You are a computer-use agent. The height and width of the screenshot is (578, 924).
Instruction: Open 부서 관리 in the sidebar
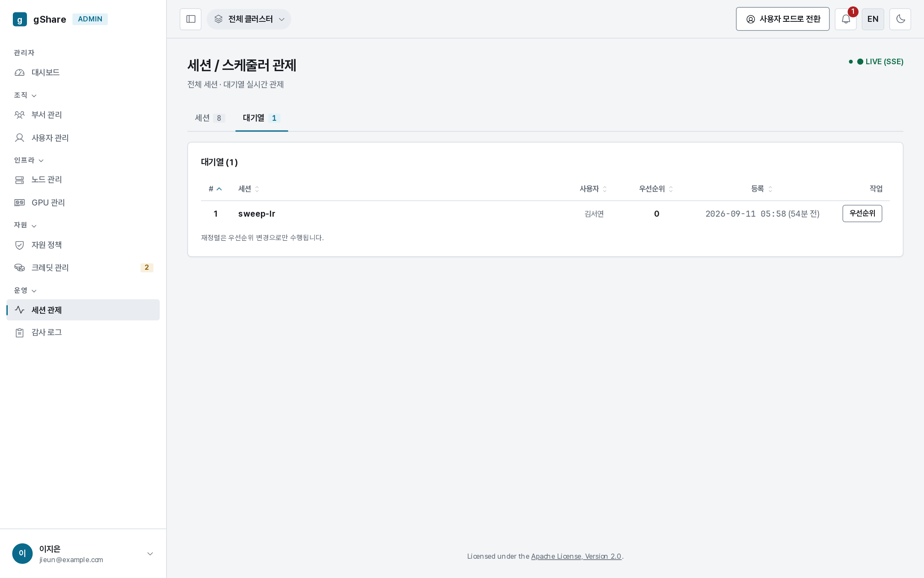tap(83, 115)
